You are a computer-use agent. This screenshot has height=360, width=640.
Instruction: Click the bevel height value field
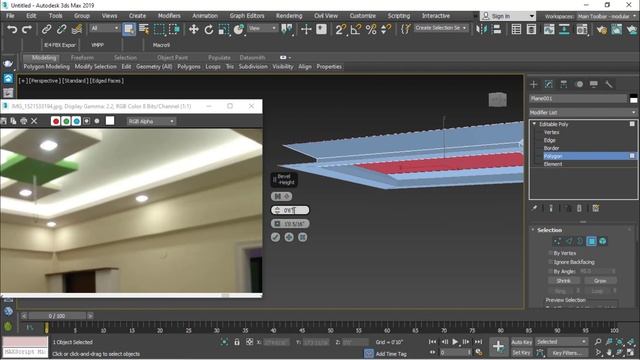point(290,210)
